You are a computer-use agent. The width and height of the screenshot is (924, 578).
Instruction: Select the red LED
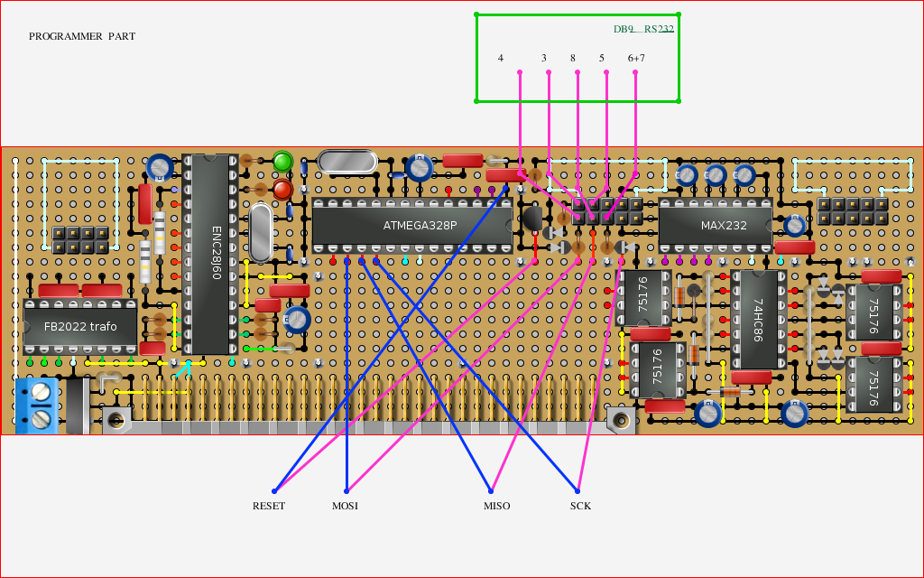click(x=282, y=190)
